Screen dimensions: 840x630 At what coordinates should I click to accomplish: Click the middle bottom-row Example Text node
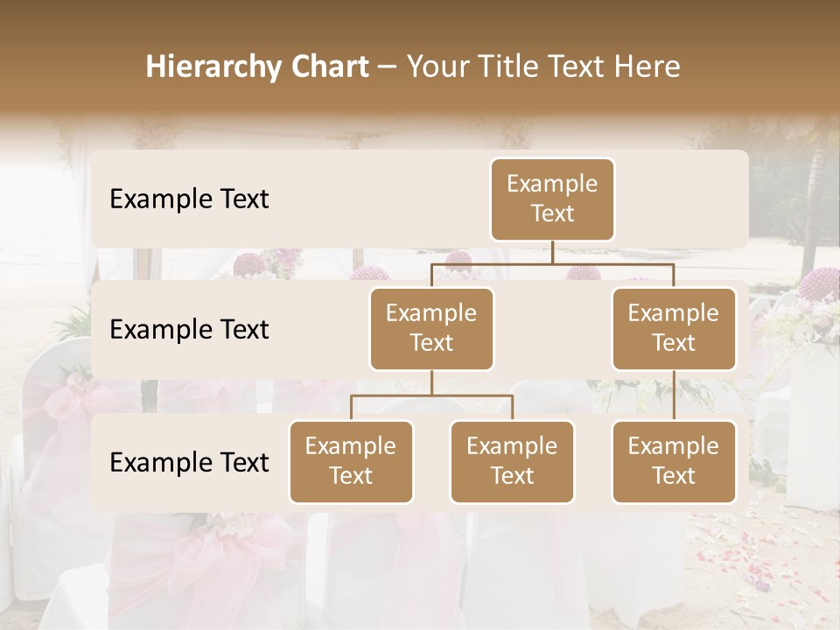(512, 462)
